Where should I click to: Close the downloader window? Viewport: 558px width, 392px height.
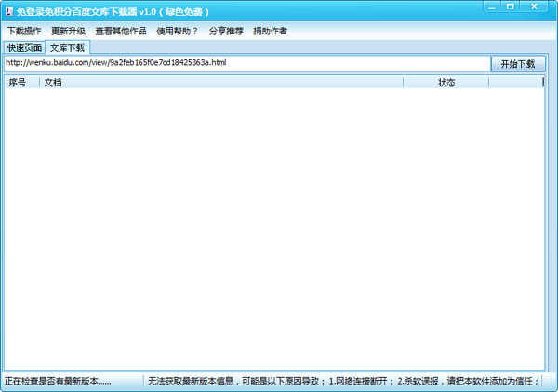[534, 7]
